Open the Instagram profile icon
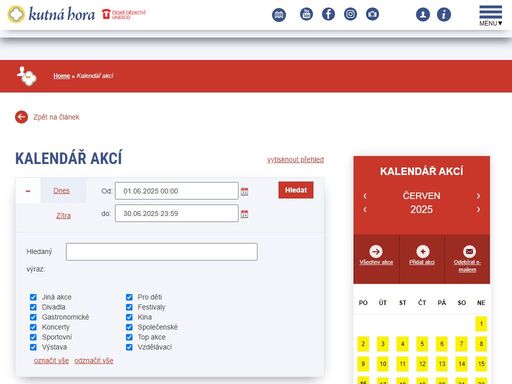 (x=350, y=14)
